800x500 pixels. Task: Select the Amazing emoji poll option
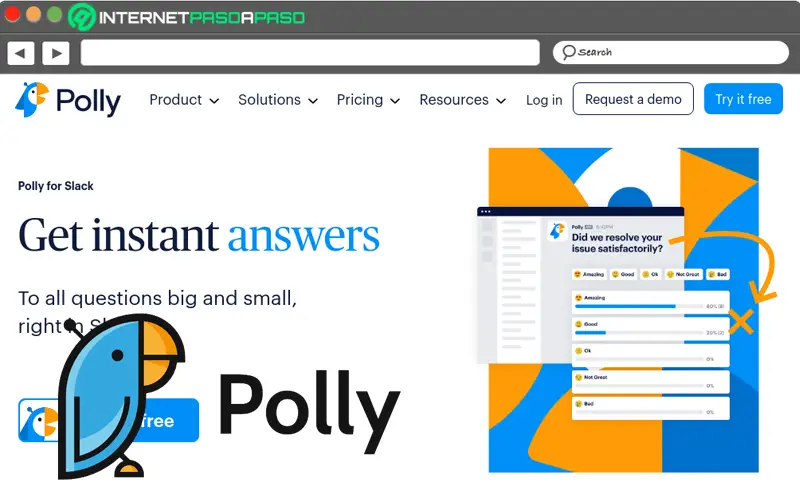589,274
